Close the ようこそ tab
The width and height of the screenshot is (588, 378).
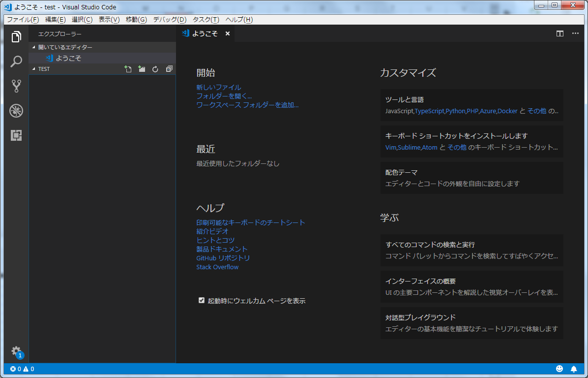[228, 33]
